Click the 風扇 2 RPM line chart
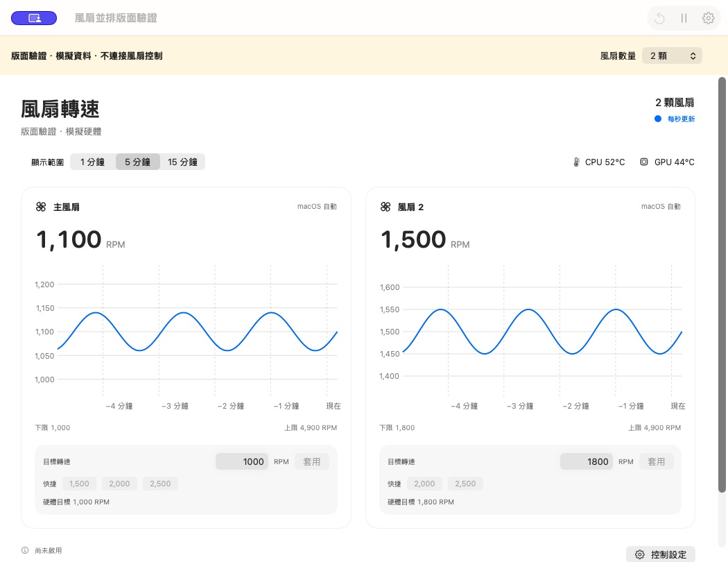728x562 pixels. (x=541, y=332)
